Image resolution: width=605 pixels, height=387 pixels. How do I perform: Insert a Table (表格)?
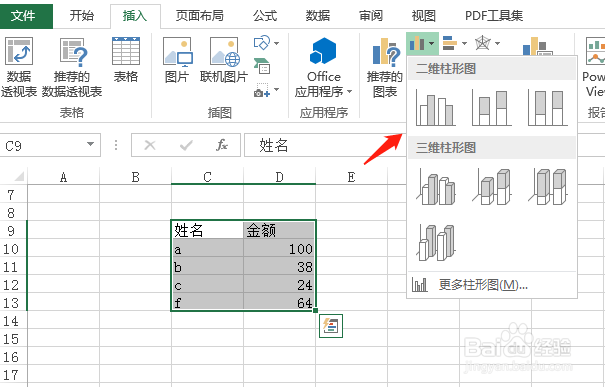[x=126, y=61]
